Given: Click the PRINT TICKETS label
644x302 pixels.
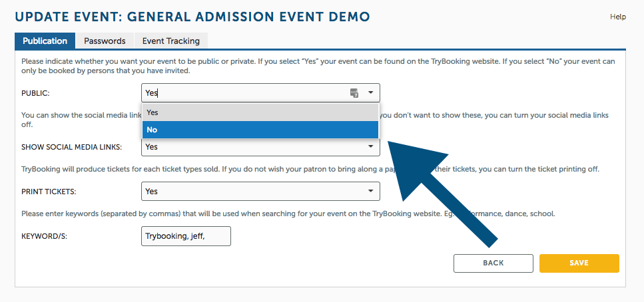Looking at the screenshot, I should (x=49, y=191).
